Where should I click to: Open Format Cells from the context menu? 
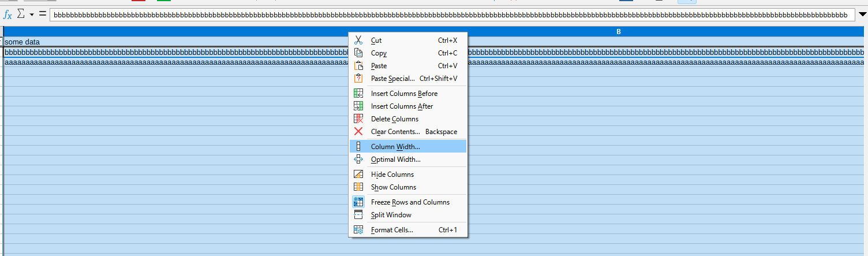coord(392,230)
